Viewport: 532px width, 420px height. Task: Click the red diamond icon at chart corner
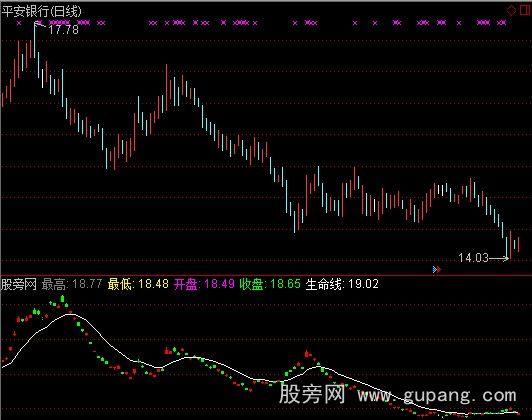click(x=511, y=10)
